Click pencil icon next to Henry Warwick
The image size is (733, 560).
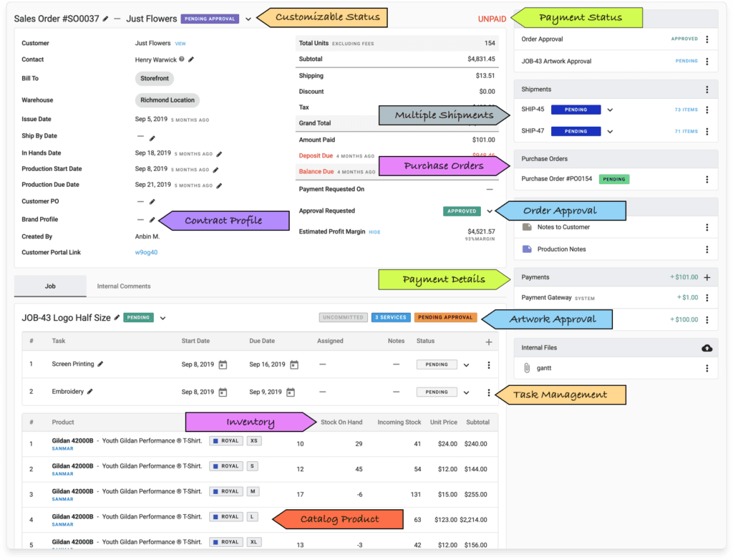(191, 59)
